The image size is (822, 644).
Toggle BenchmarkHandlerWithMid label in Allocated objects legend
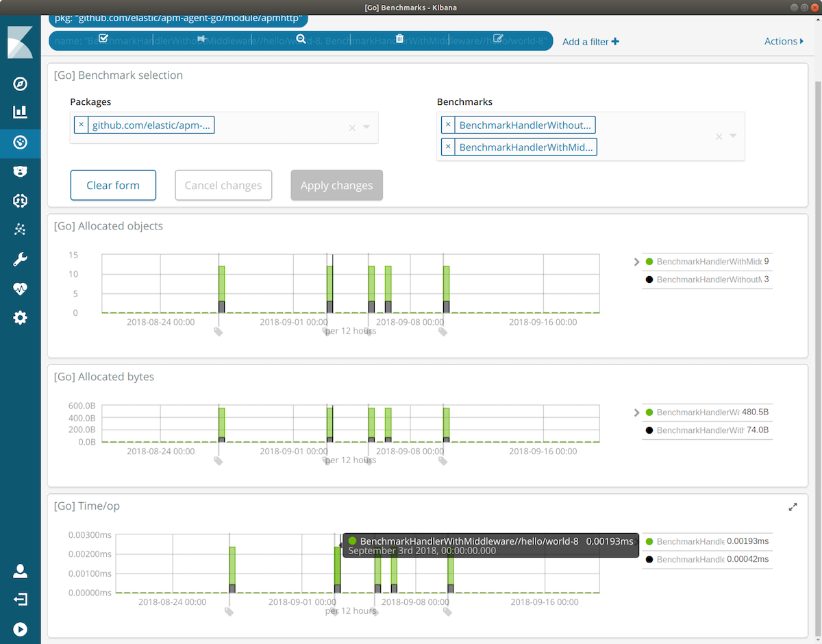point(709,262)
